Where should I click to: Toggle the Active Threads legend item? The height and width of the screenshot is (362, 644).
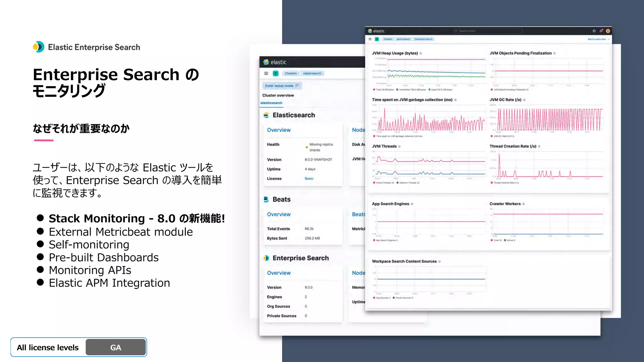click(383, 183)
